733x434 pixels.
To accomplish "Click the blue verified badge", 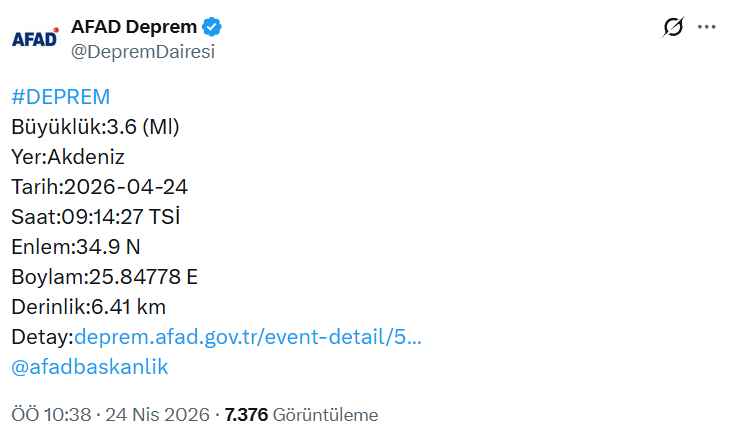I will tap(214, 26).
